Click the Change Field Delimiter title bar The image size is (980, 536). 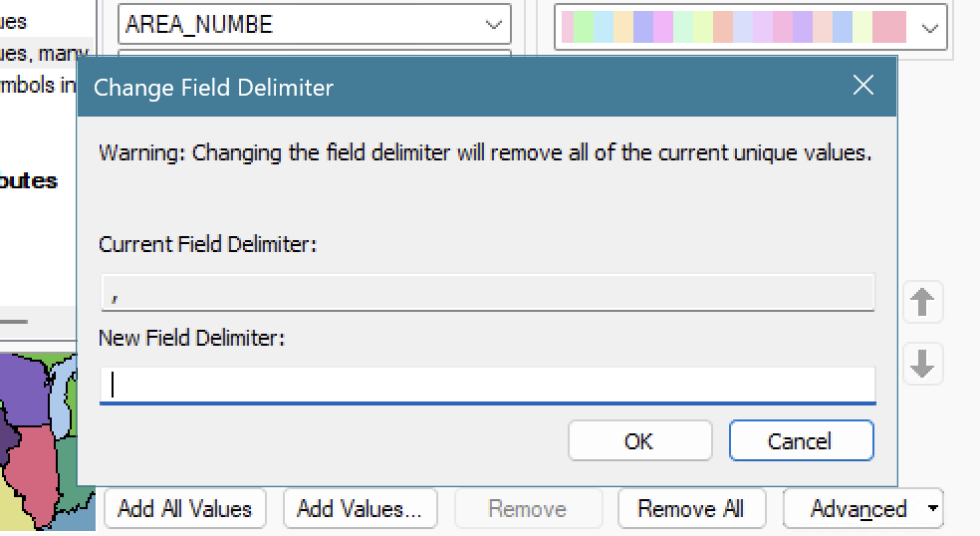[x=448, y=87]
